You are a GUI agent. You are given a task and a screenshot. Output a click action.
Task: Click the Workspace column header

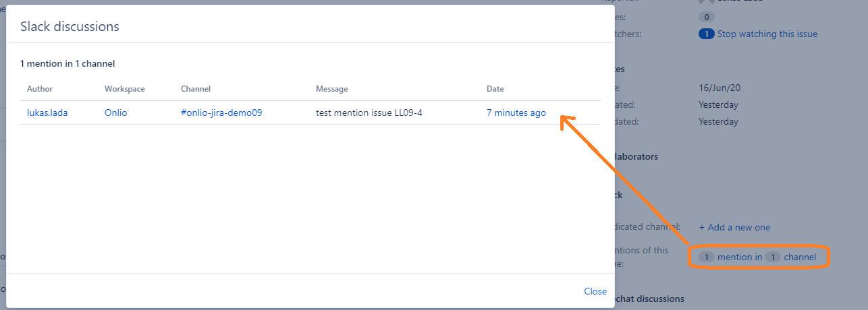[x=125, y=89]
